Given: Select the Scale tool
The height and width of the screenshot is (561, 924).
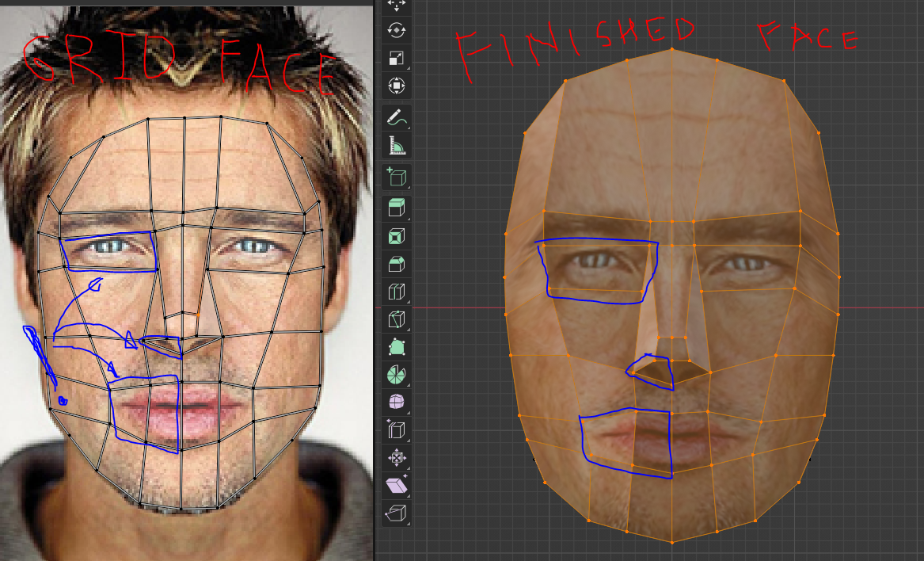Looking at the screenshot, I should click(397, 58).
